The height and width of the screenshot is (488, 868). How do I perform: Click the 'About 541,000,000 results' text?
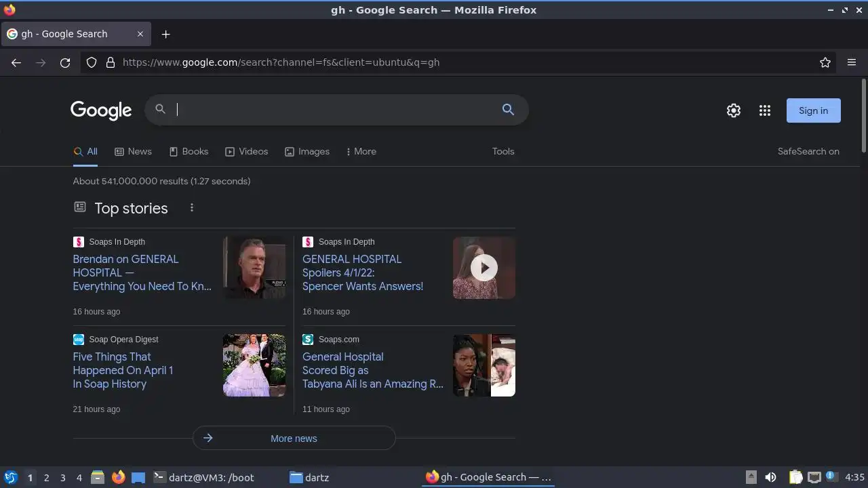161,181
